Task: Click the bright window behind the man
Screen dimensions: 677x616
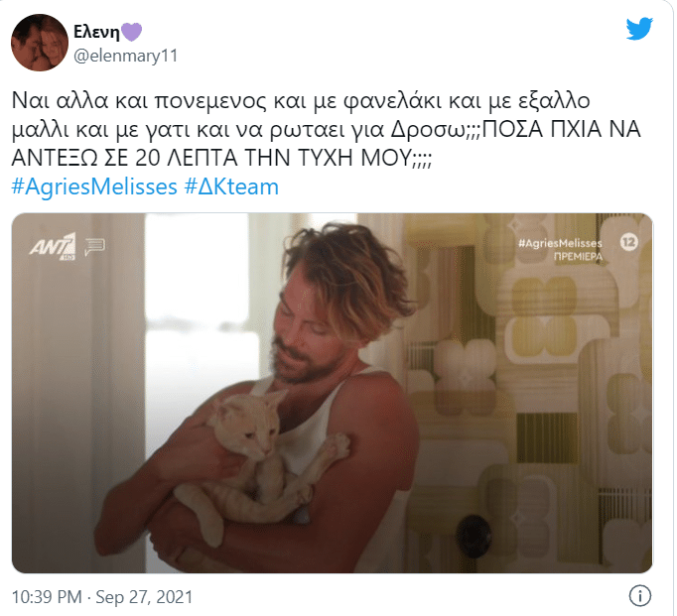Action: click(199, 345)
